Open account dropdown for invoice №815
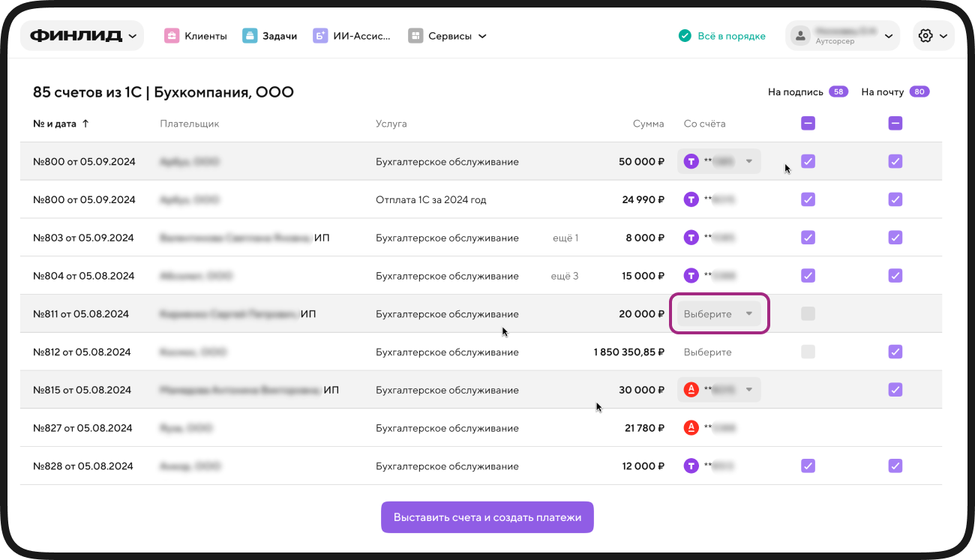This screenshot has height=560, width=975. click(718, 390)
